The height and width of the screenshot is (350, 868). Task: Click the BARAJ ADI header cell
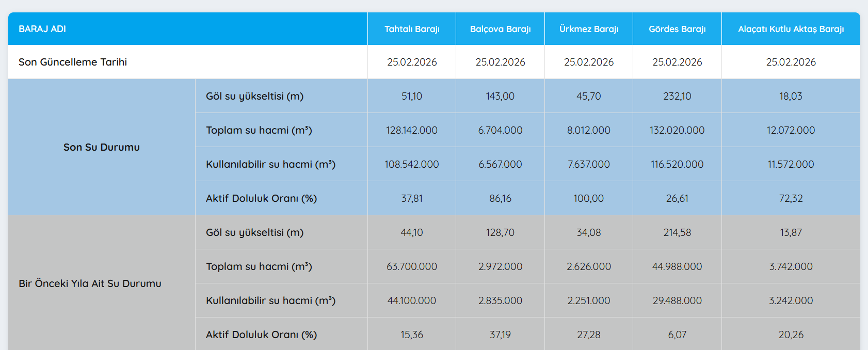tap(42, 29)
